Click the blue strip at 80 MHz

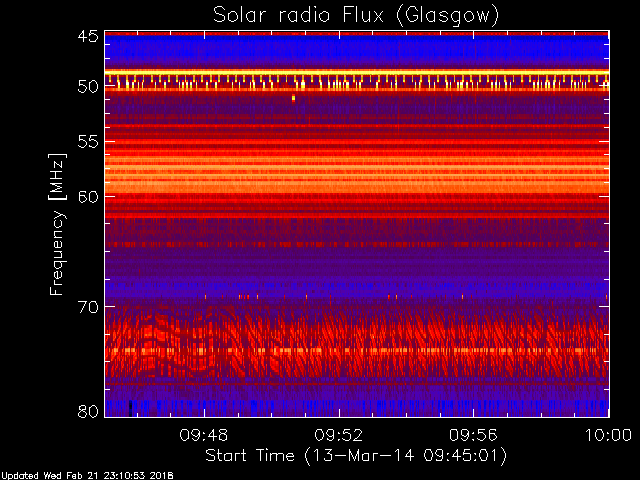[355, 407]
